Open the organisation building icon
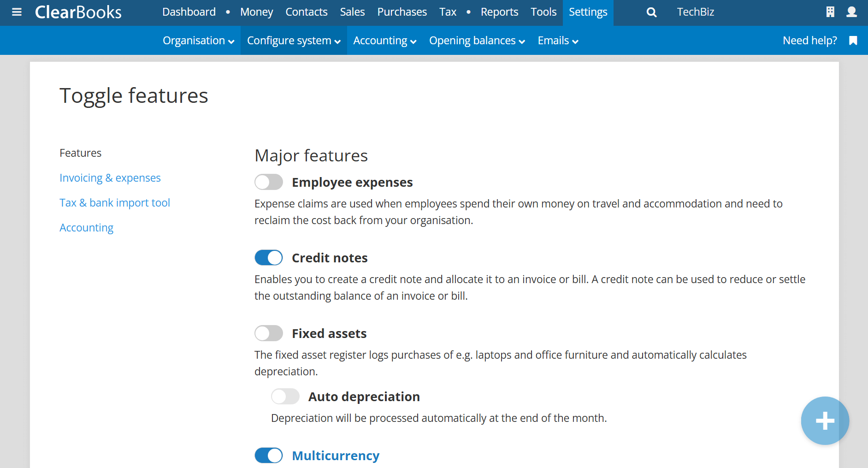The height and width of the screenshot is (468, 868). pyautogui.click(x=830, y=12)
